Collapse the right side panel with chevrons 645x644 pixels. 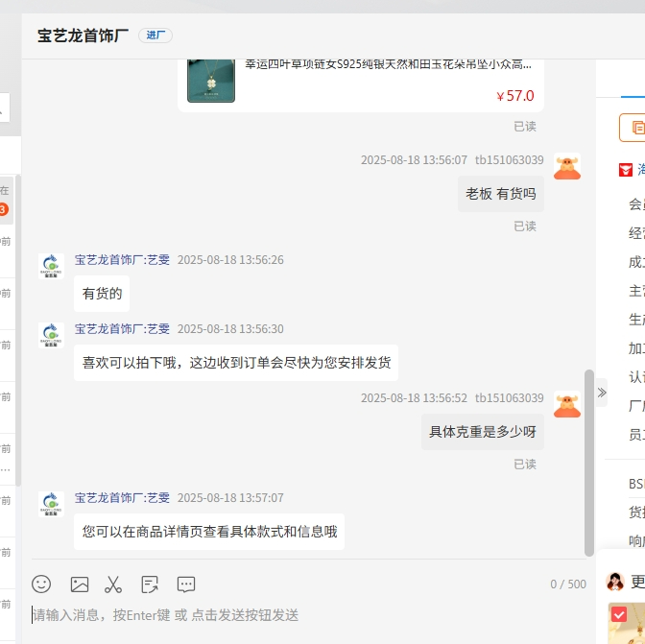click(602, 392)
